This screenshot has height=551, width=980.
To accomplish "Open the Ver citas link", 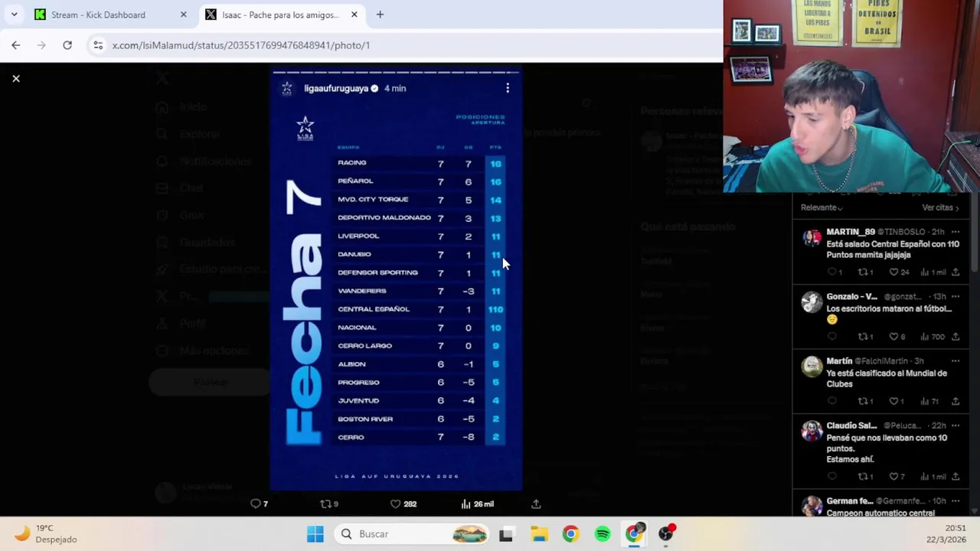I will (x=940, y=208).
